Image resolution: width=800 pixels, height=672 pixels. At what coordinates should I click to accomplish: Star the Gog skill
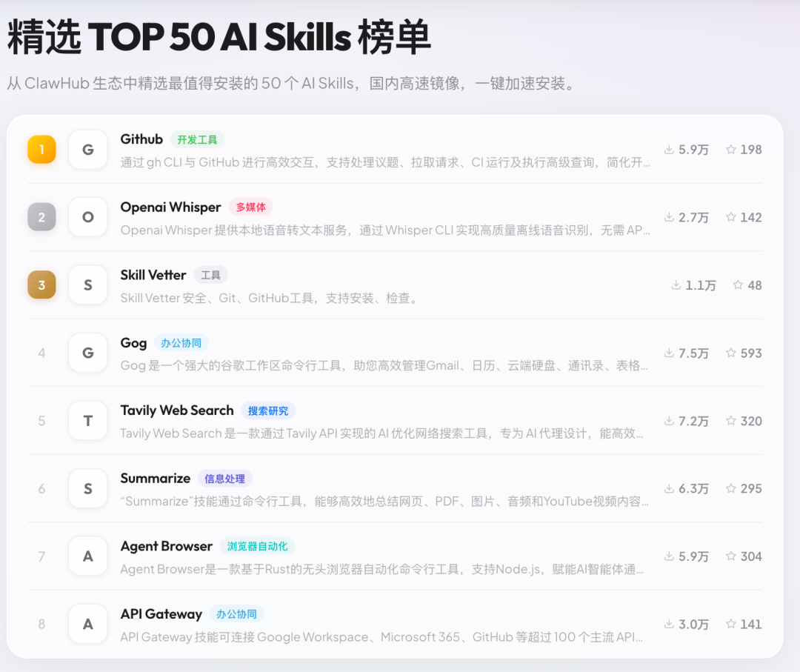[x=730, y=353]
